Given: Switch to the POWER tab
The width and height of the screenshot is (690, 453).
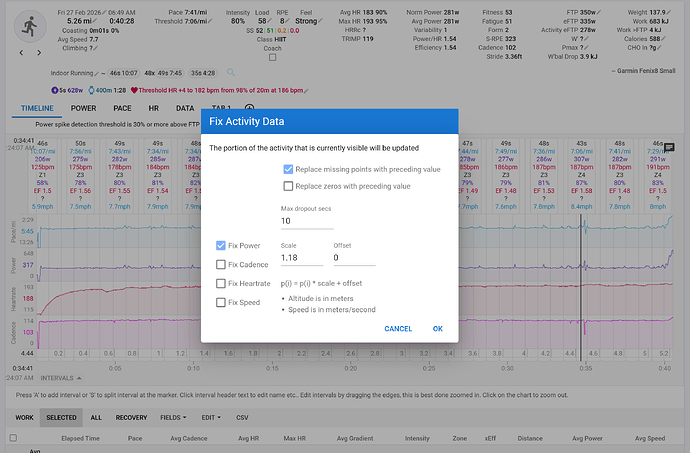Looking at the screenshot, I should tap(83, 107).
